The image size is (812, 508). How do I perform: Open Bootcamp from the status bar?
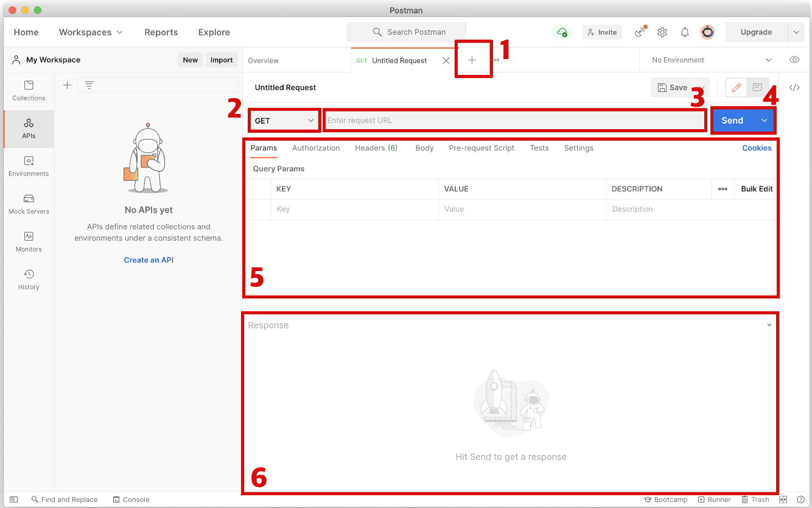[x=666, y=499]
